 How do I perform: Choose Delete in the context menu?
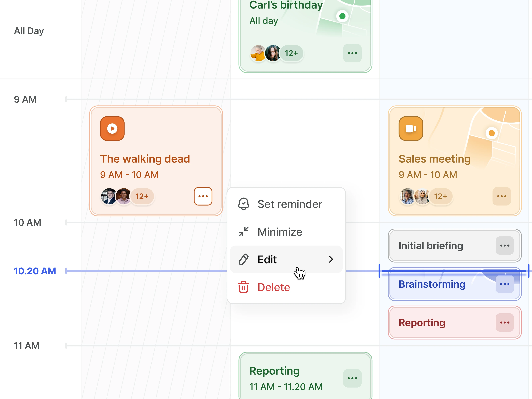pos(274,287)
